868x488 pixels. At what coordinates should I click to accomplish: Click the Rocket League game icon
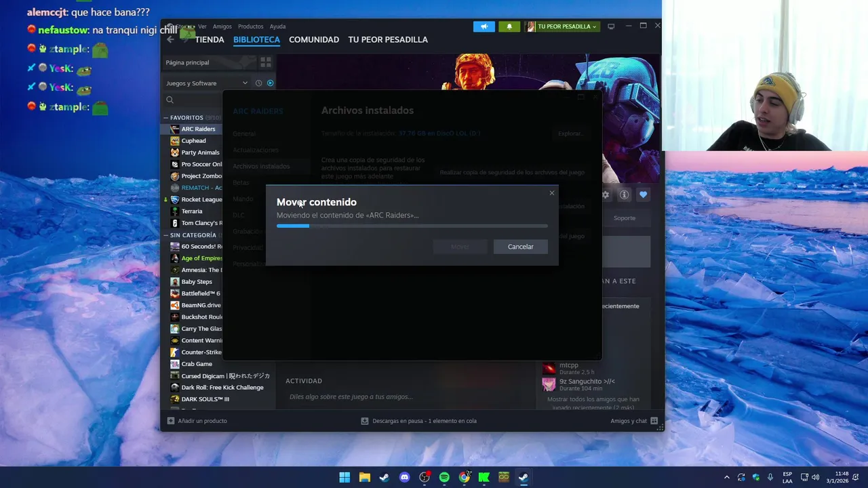click(175, 199)
